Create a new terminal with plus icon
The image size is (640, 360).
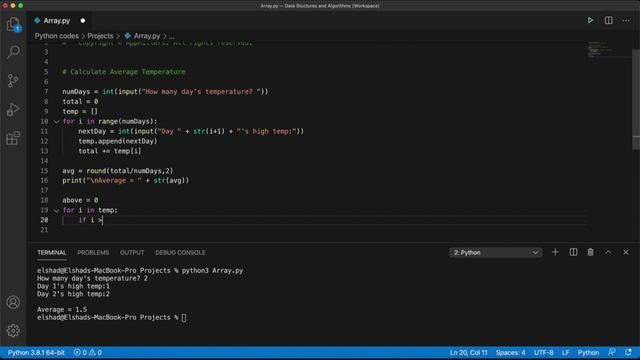555,252
